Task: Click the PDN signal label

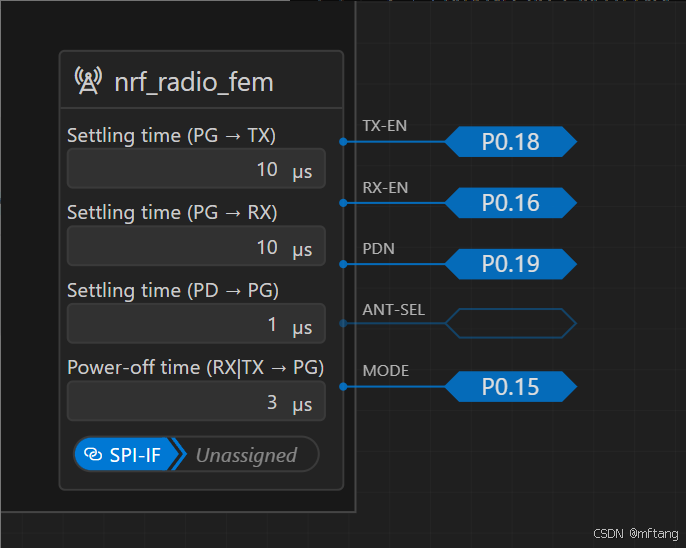Action: (378, 249)
